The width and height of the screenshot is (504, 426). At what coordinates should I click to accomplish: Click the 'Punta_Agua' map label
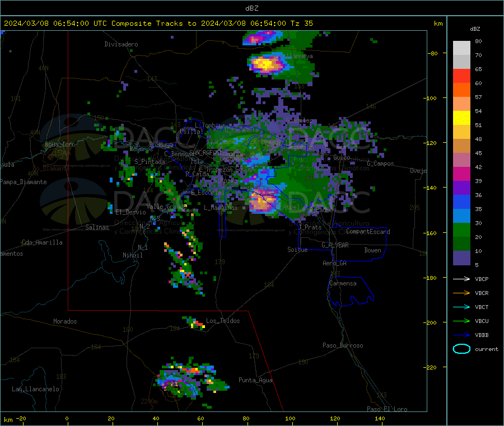point(255,380)
